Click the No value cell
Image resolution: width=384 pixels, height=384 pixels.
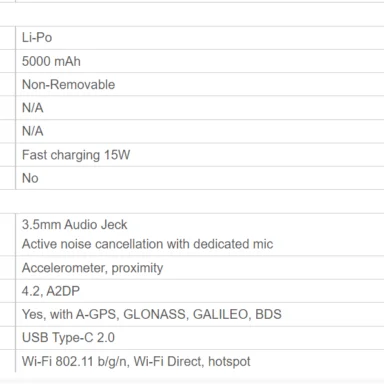pyautogui.click(x=200, y=178)
